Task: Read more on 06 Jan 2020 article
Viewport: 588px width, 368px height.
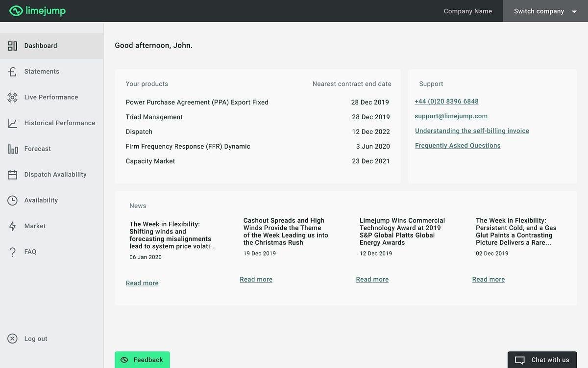Action: (x=142, y=283)
